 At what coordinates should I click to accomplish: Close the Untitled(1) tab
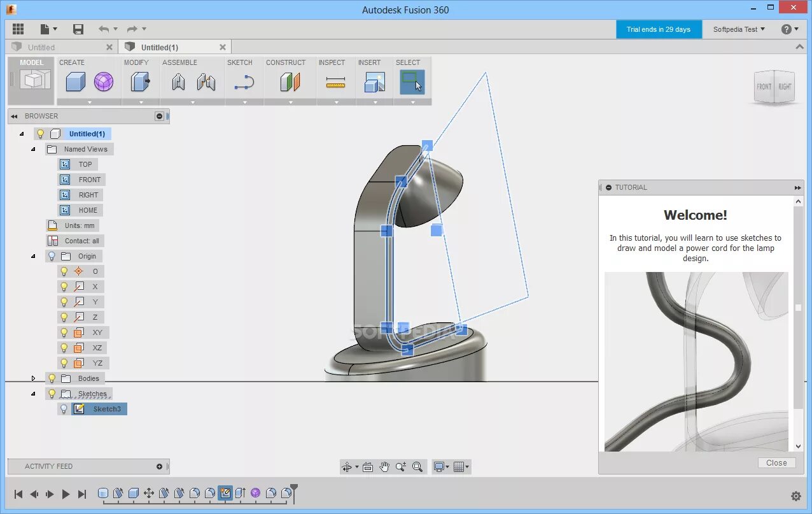pyautogui.click(x=223, y=47)
